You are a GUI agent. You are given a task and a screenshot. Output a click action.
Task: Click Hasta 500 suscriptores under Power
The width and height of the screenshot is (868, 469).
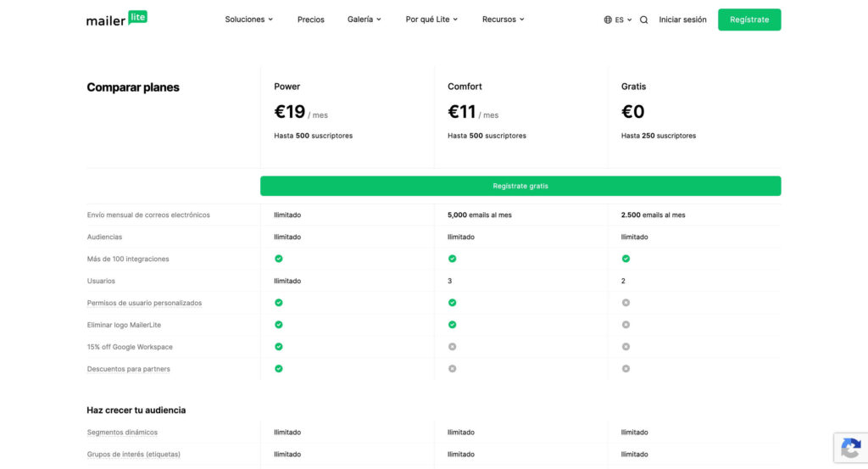[314, 136]
